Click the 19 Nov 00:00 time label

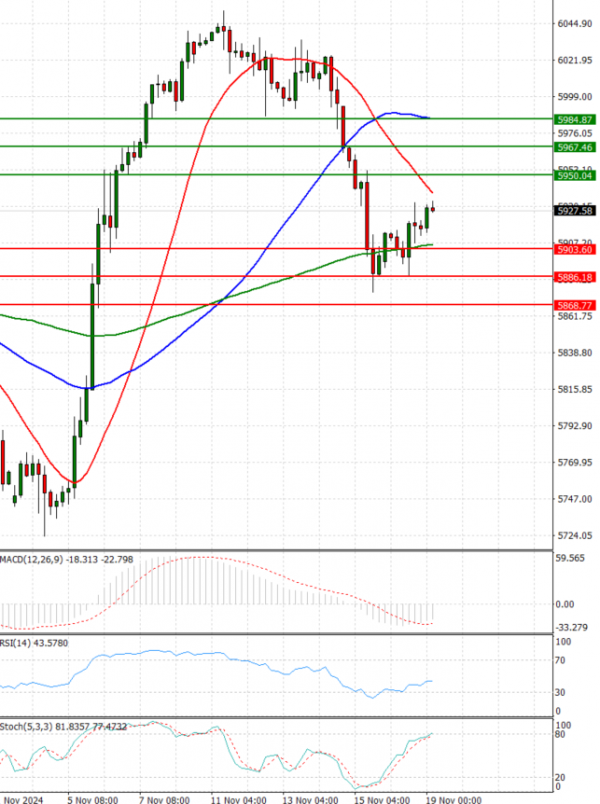tap(454, 799)
